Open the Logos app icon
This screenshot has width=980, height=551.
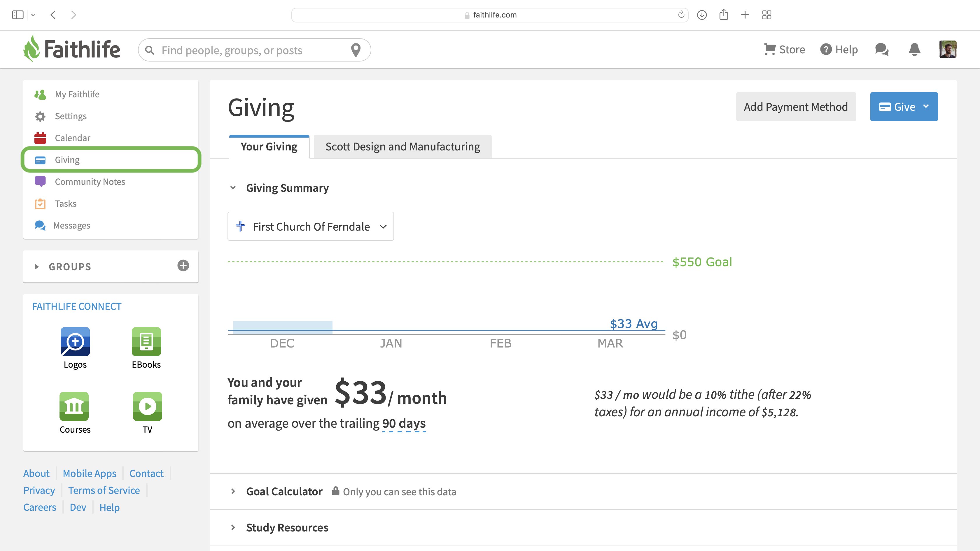tap(75, 341)
